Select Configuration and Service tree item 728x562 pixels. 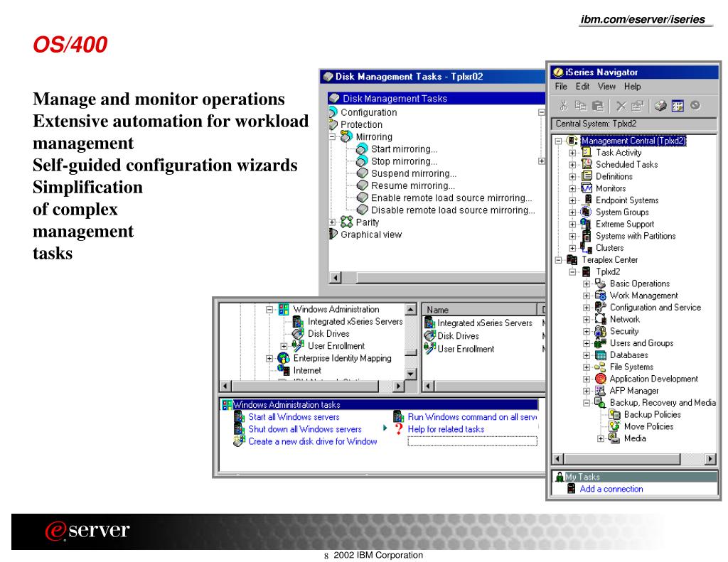[655, 307]
